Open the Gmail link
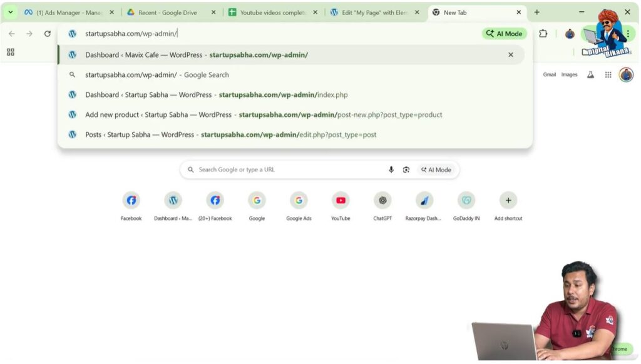641x364 pixels. point(550,74)
